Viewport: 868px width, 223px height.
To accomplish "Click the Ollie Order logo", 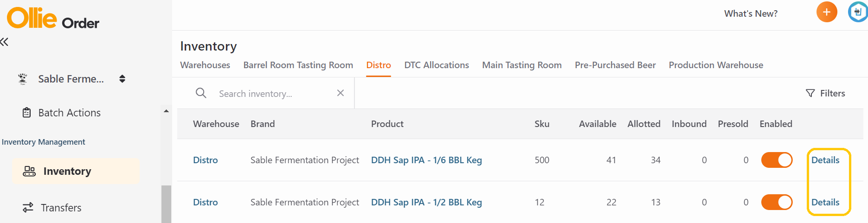I will tap(53, 19).
